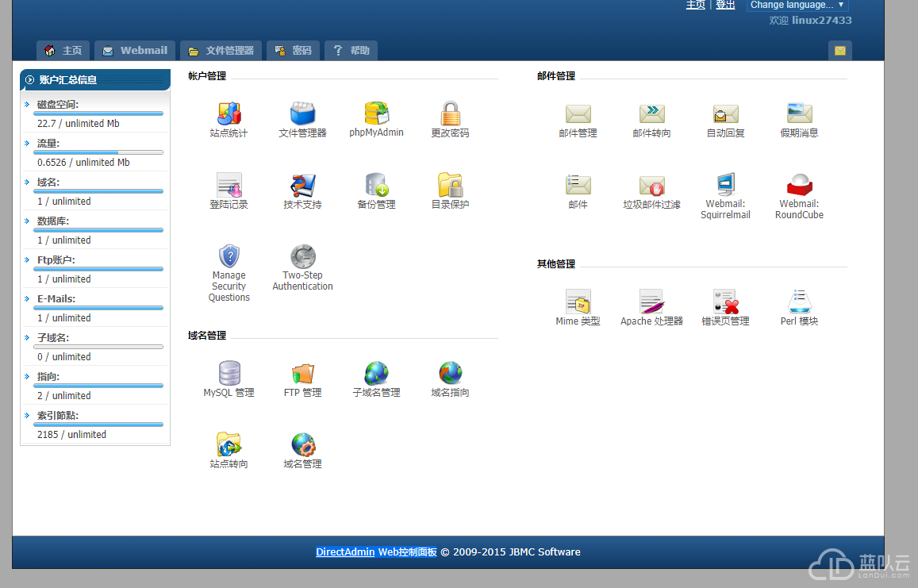Open 垃圾邮件过滤 spam filter icon
The width and height of the screenshot is (918, 588).
coord(651,186)
